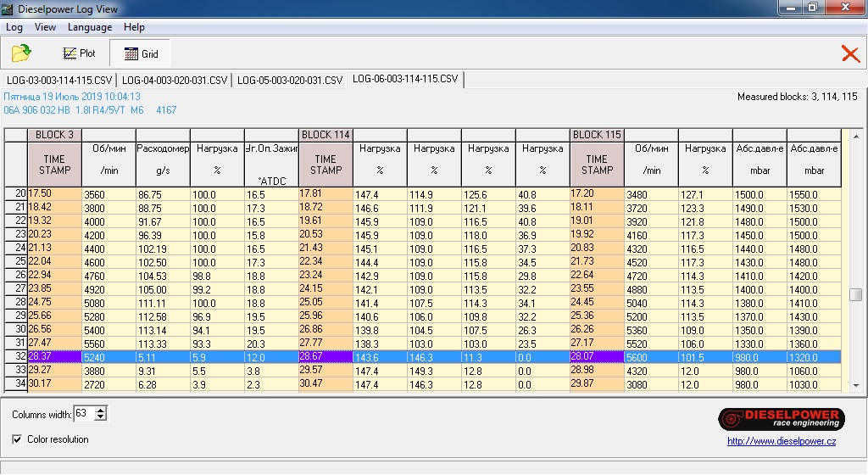Screen dimensions: 868x475
Task: Click the Columns width input field
Action: 83,414
